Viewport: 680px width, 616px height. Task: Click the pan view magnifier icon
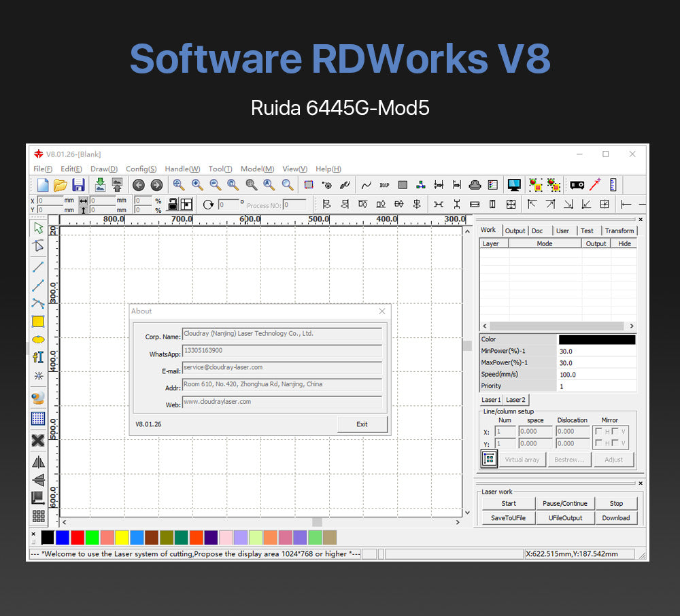[177, 185]
